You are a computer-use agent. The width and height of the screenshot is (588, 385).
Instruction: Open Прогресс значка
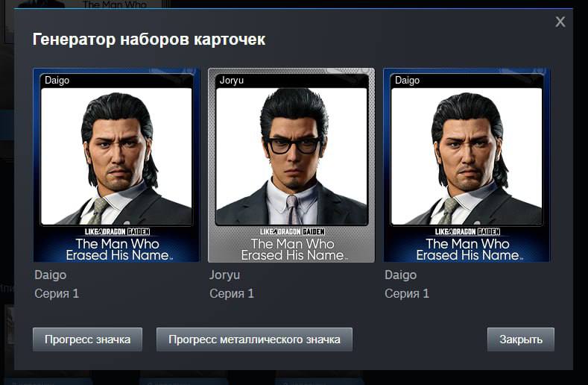tap(87, 339)
